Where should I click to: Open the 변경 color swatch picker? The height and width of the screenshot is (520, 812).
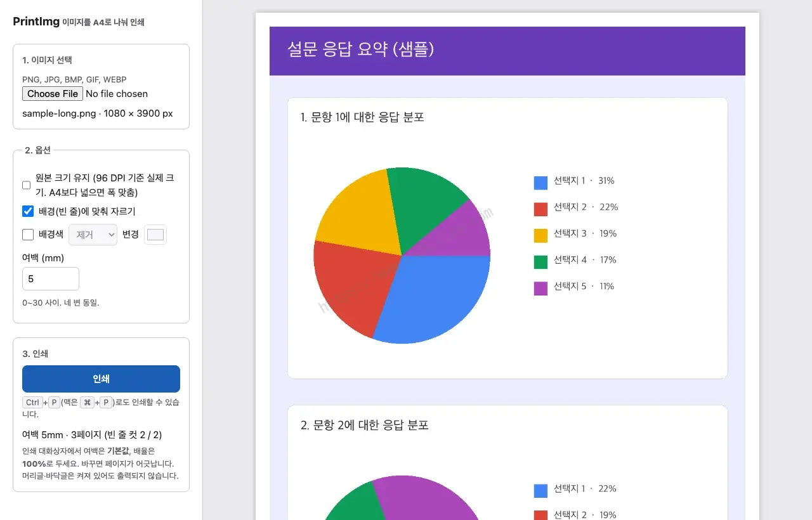coord(155,235)
